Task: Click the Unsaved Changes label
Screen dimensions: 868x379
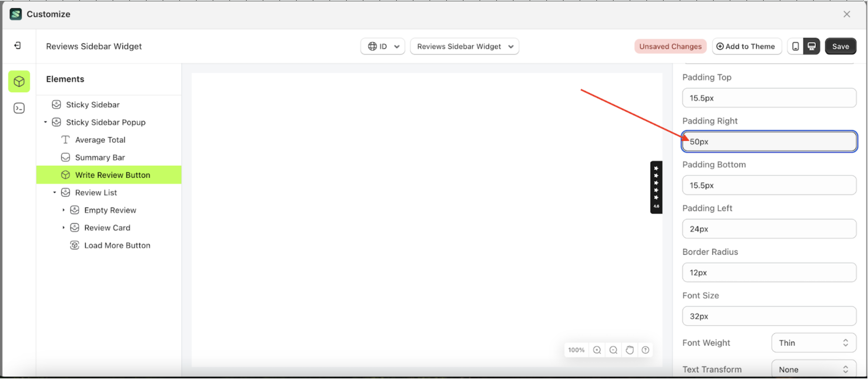Action: point(670,46)
